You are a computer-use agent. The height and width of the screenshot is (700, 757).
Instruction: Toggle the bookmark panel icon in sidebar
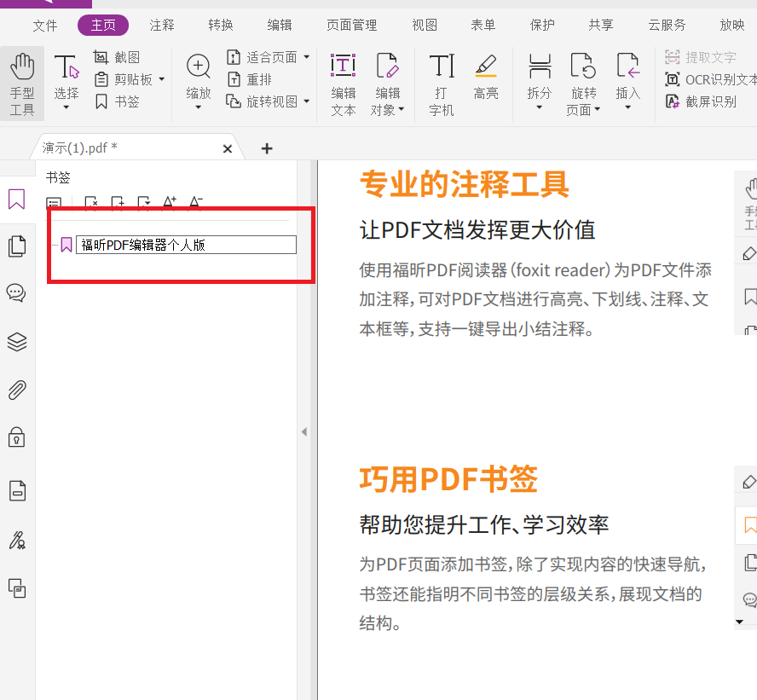(17, 198)
